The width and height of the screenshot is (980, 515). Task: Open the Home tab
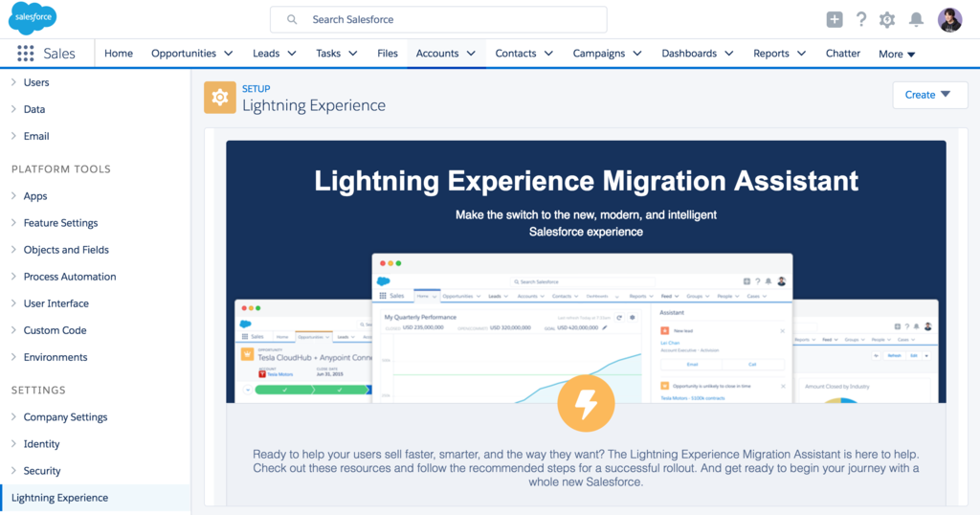(119, 53)
